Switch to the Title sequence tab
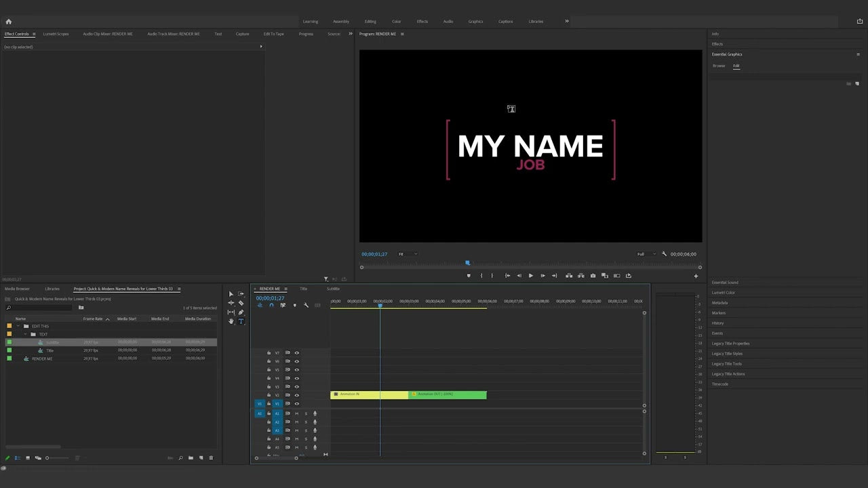 (303, 288)
